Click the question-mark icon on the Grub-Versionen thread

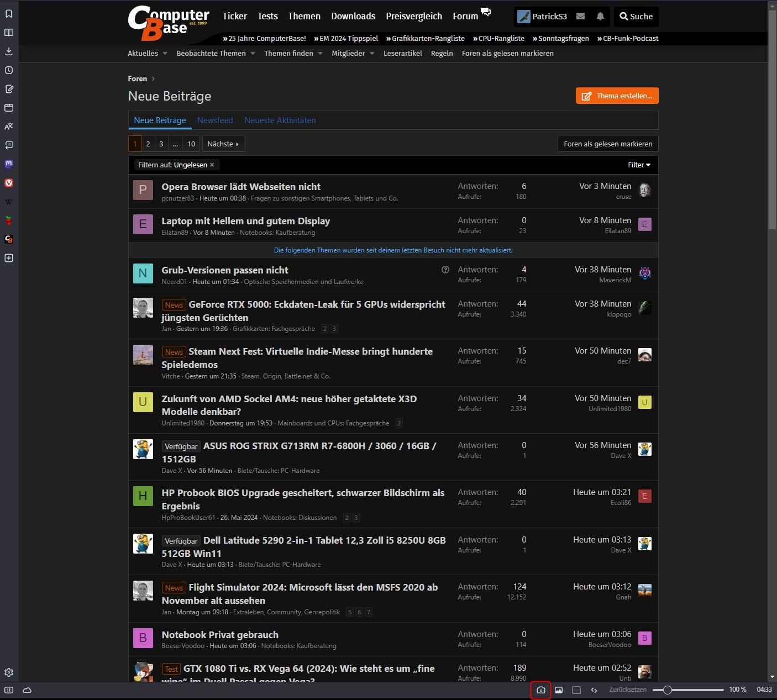445,270
